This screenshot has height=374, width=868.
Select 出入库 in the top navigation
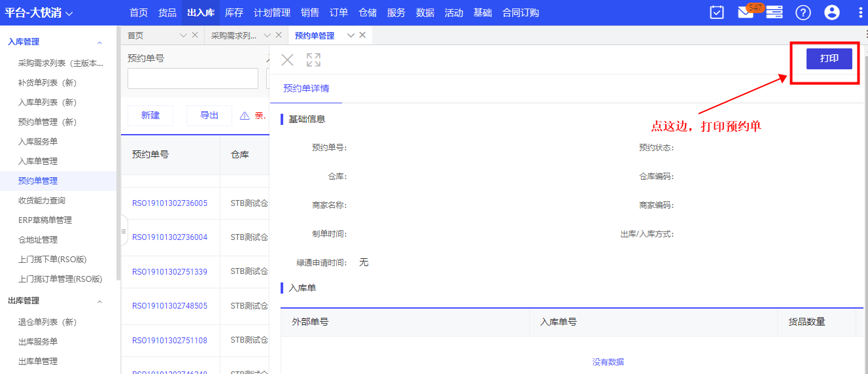[201, 13]
